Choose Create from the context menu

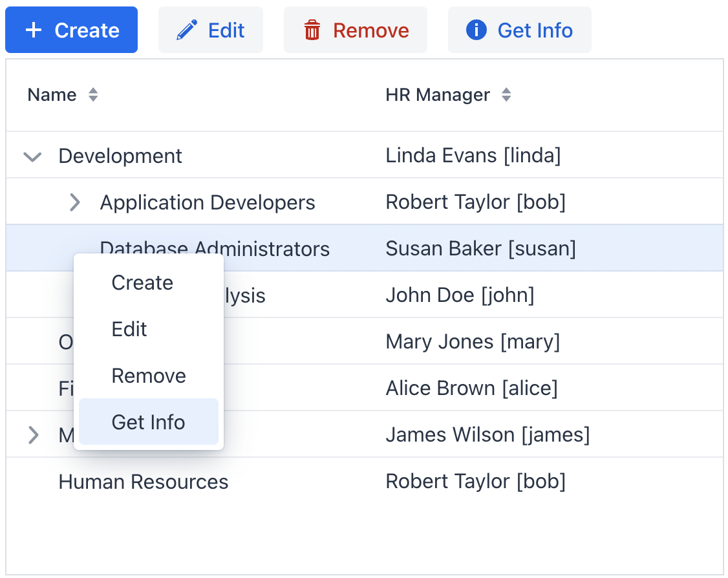(x=142, y=283)
